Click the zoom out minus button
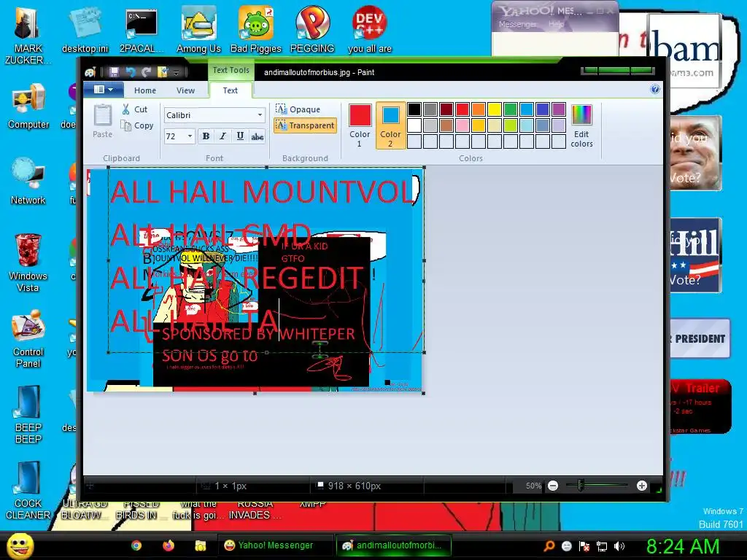 coord(553,486)
